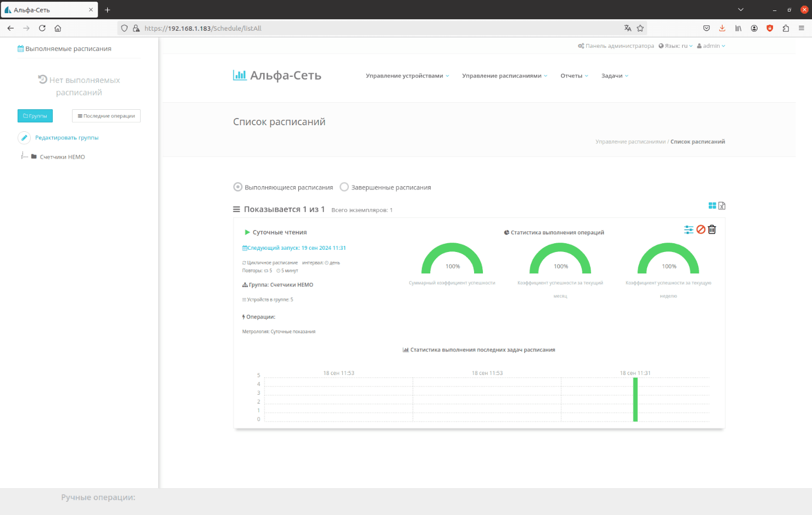Expand the Задачи menu

615,76
